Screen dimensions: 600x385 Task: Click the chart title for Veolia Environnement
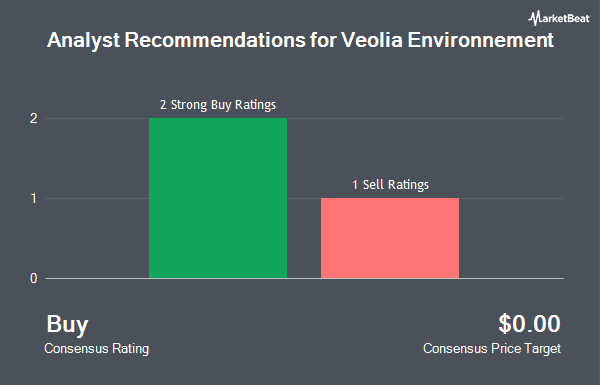pos(300,40)
